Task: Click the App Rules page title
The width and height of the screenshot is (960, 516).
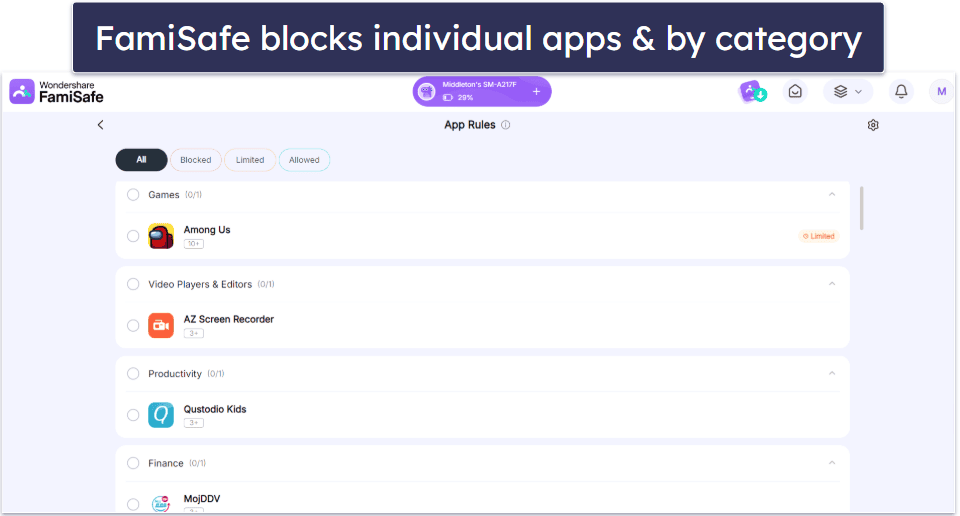Action: pyautogui.click(x=470, y=125)
